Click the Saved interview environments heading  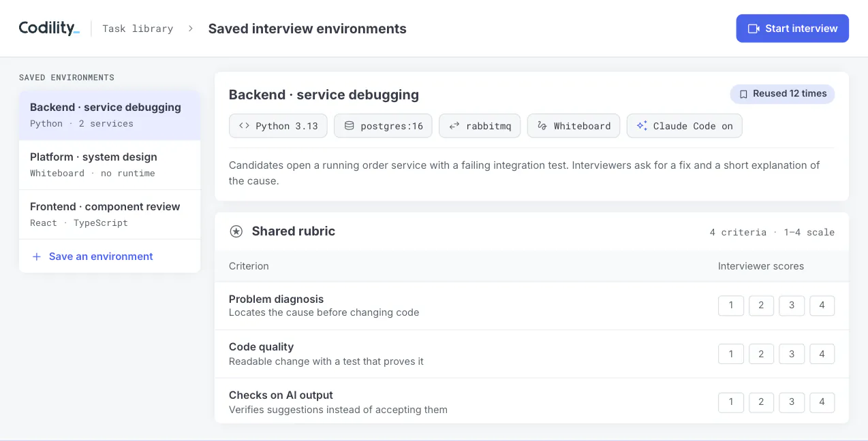point(307,29)
